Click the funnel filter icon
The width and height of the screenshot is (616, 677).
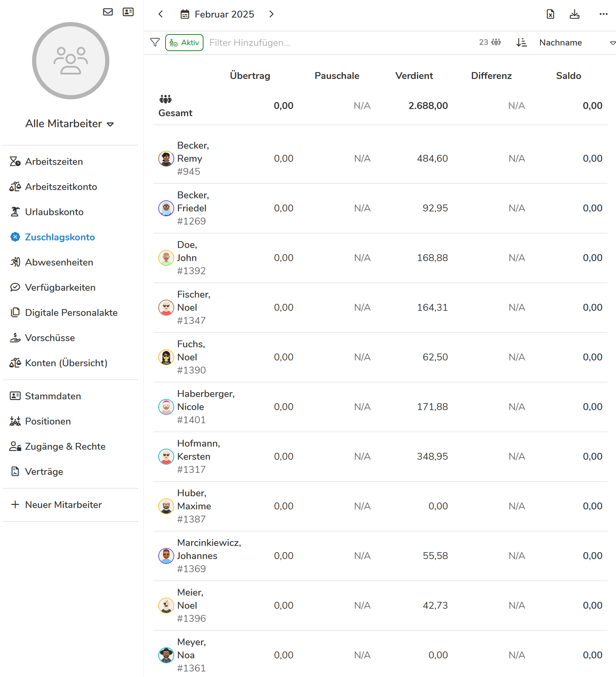click(155, 42)
